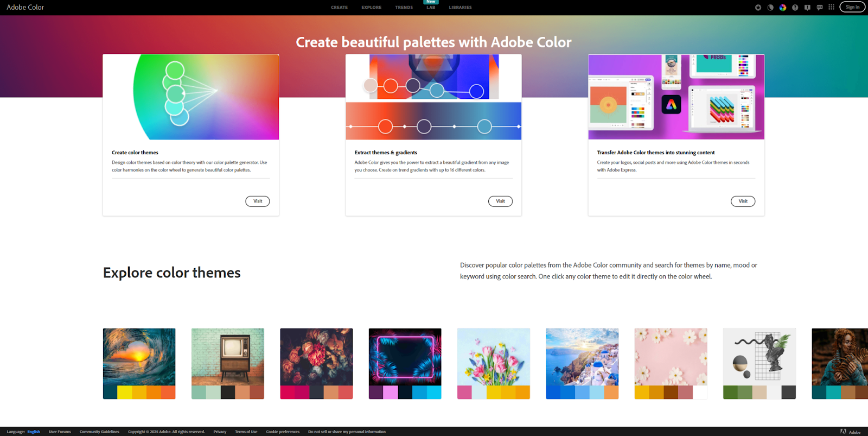Select the vintage TV theme thumbnail
Image resolution: width=868 pixels, height=436 pixels.
(x=228, y=357)
